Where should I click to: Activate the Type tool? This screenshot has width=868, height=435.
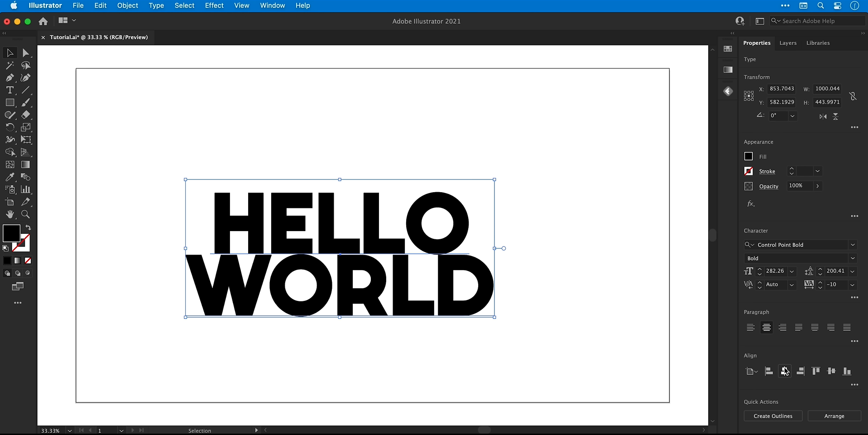10,90
